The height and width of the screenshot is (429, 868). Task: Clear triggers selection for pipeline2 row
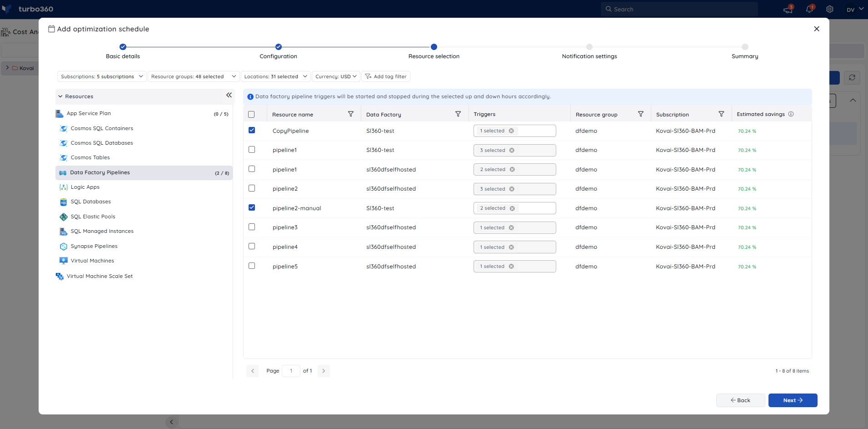point(512,189)
